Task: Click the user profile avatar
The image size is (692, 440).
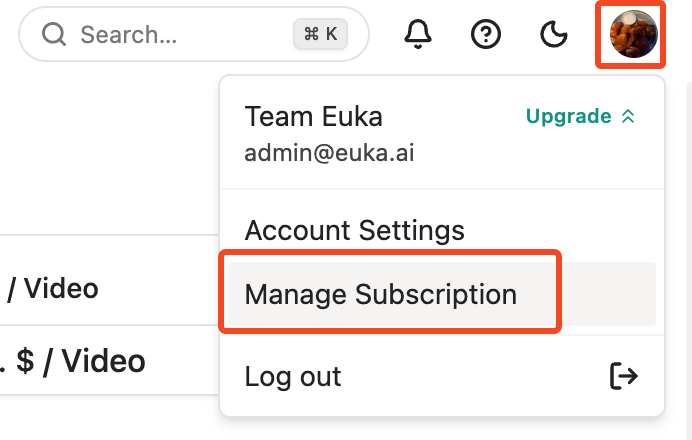Action: pyautogui.click(x=633, y=34)
